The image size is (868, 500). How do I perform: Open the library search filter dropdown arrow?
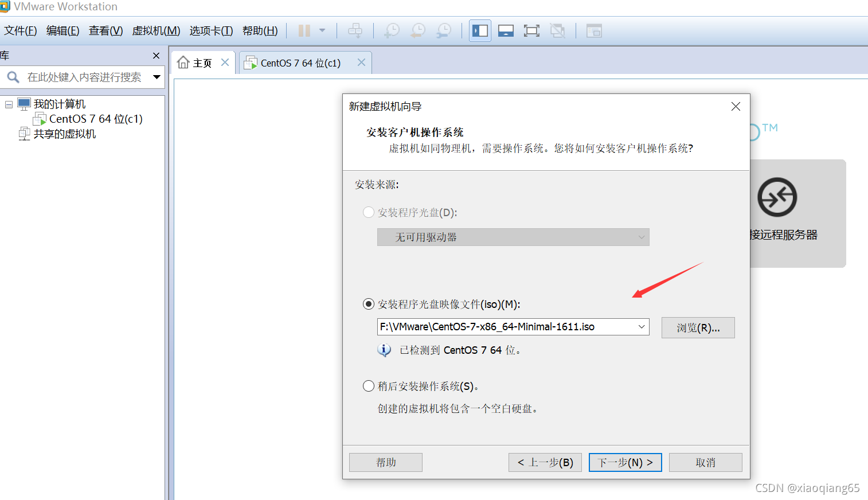coord(157,77)
